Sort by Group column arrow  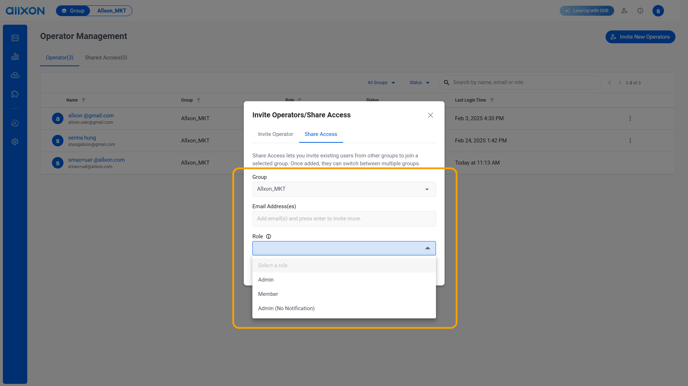point(198,100)
